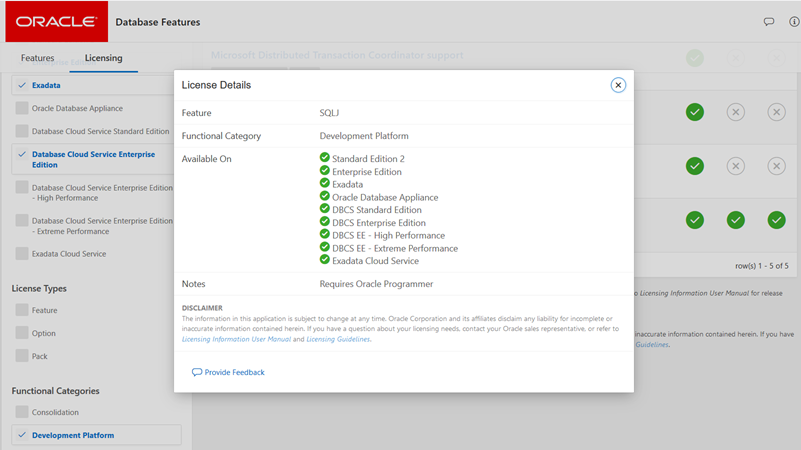Click green check beside DBCS Standard Edition
Screen dimensions: 801x450
click(x=325, y=209)
